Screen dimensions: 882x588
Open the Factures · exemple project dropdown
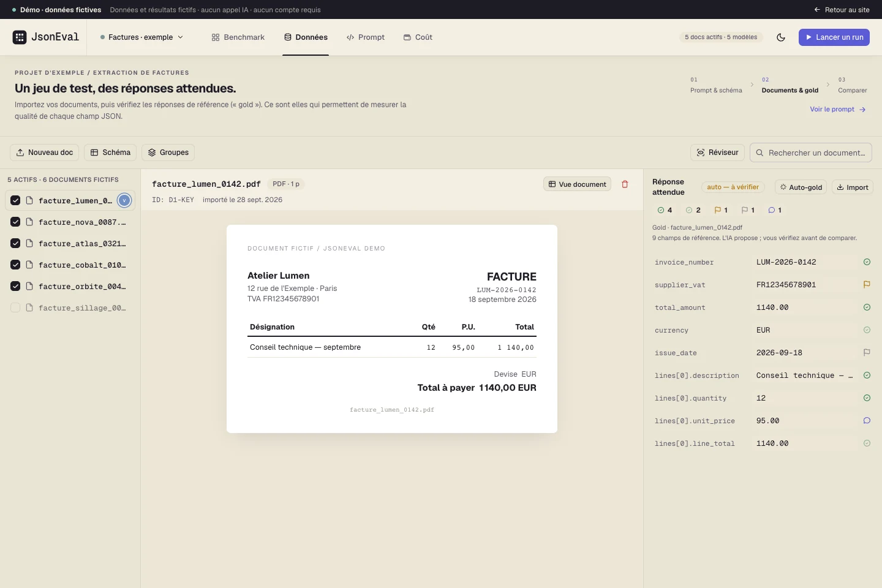141,37
